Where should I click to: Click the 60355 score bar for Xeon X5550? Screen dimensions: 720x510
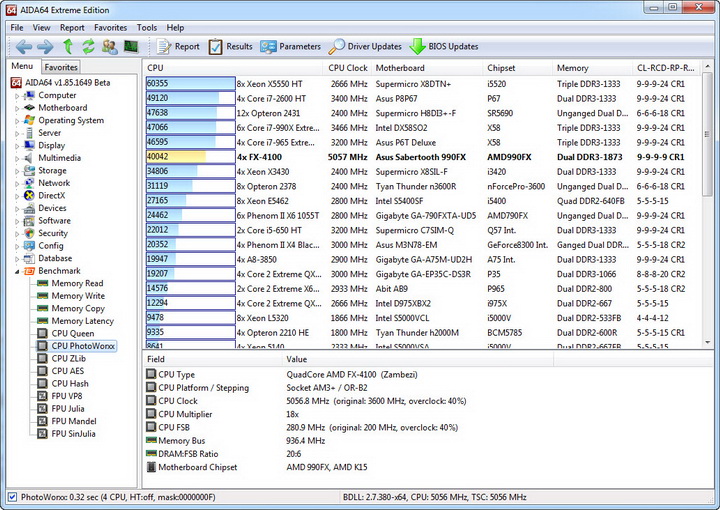click(191, 84)
